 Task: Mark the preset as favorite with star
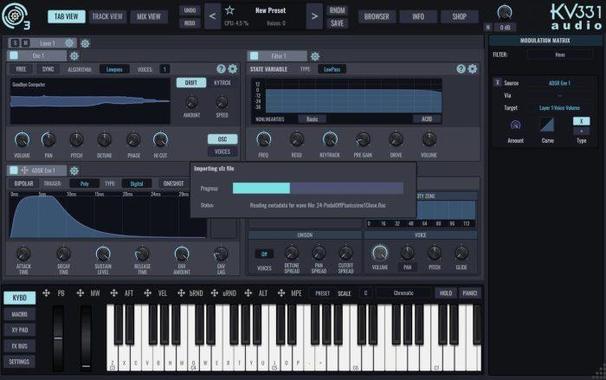point(230,10)
